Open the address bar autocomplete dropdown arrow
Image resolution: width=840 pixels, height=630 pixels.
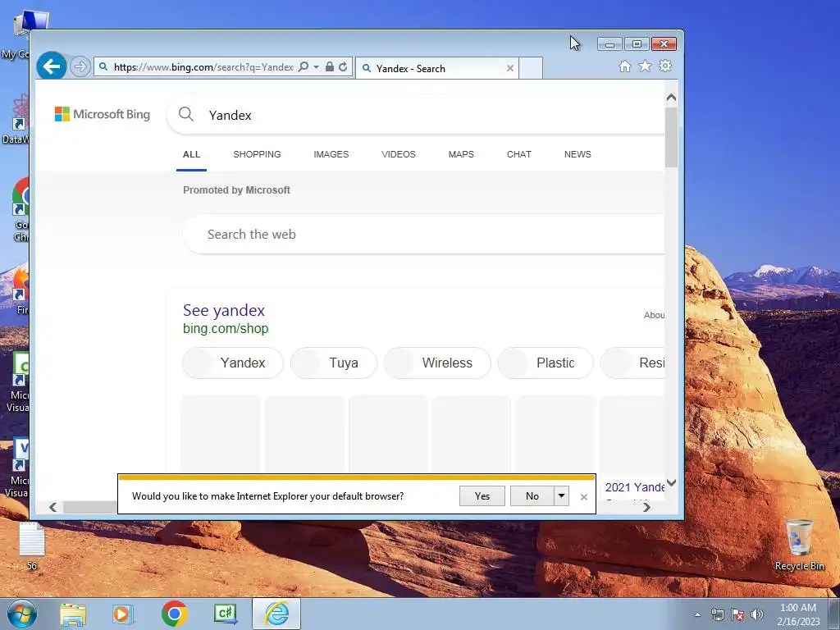(316, 67)
